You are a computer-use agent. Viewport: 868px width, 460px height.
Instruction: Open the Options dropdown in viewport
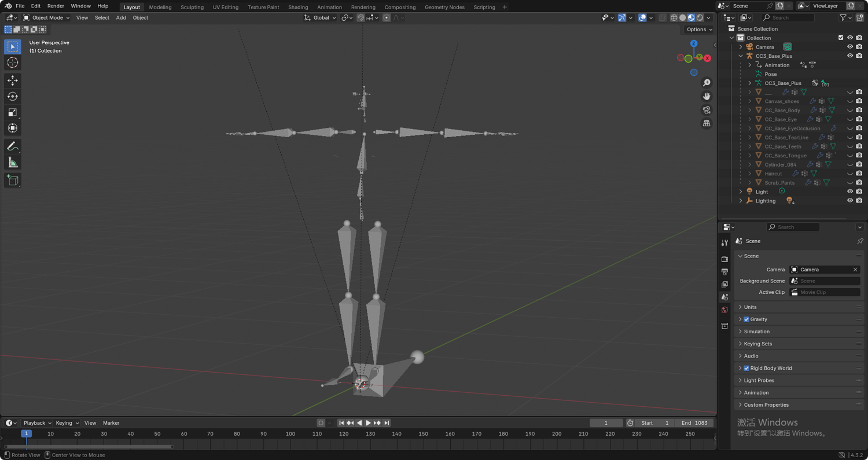point(699,30)
